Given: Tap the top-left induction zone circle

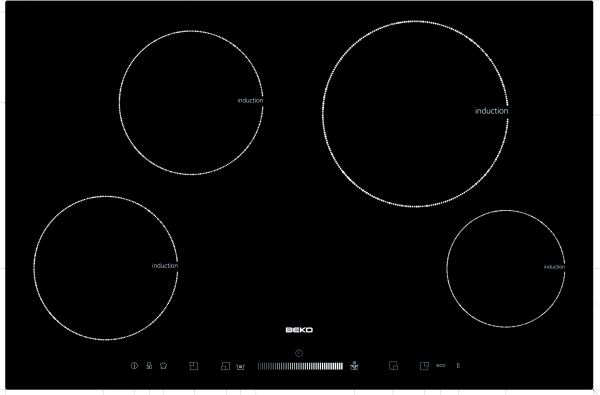Looking at the screenshot, I should [191, 103].
